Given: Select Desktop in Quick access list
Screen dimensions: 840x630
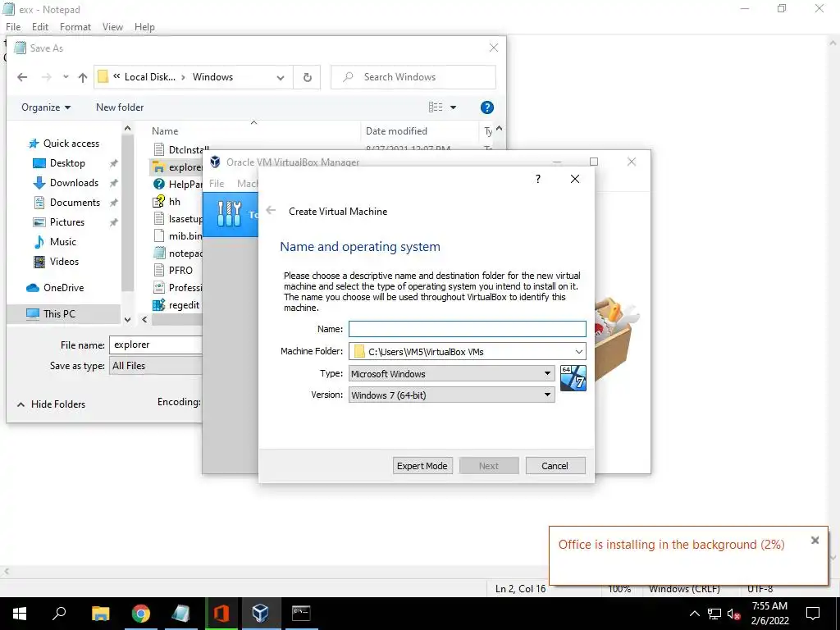Looking at the screenshot, I should [67, 163].
